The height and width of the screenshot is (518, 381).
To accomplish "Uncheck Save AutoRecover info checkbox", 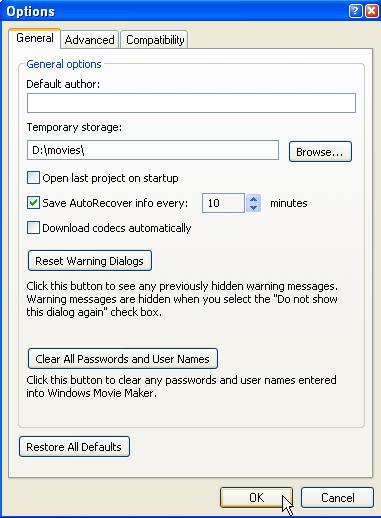I will click(x=33, y=203).
